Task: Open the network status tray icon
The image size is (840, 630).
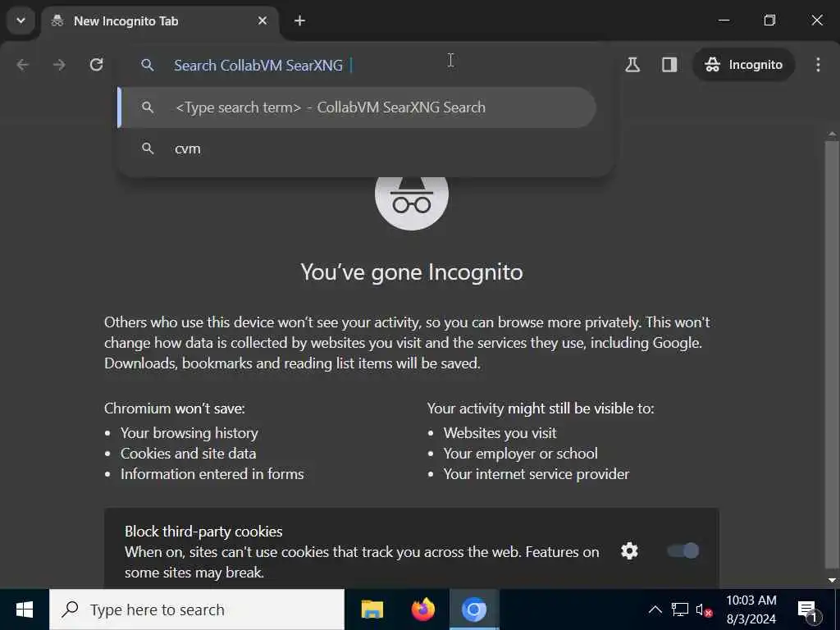Action: (x=680, y=609)
